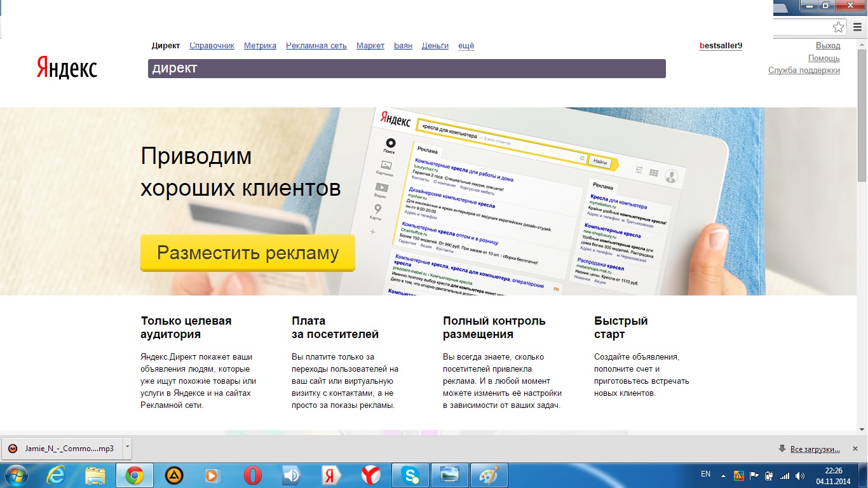This screenshot has width=868, height=488.
Task: Open the network signal tray icon
Action: click(x=785, y=475)
